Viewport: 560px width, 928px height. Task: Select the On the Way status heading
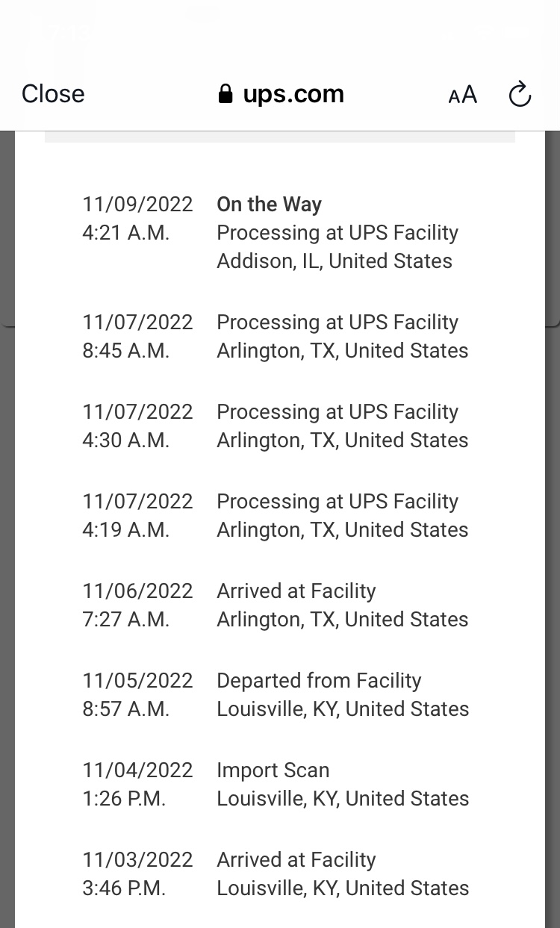click(269, 205)
